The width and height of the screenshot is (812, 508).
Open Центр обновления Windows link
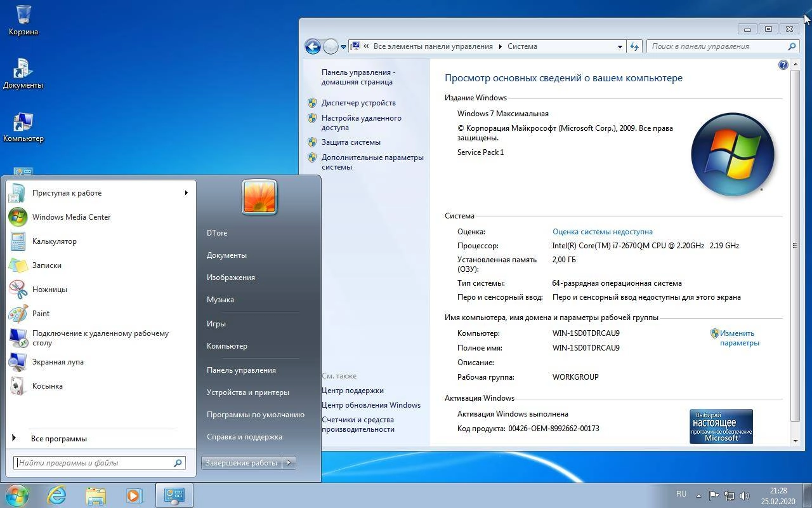point(371,405)
